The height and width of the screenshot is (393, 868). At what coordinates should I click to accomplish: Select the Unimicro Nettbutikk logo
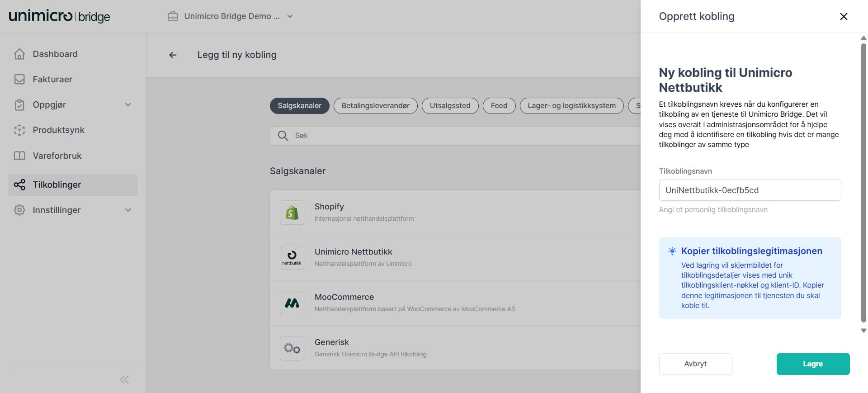click(292, 258)
